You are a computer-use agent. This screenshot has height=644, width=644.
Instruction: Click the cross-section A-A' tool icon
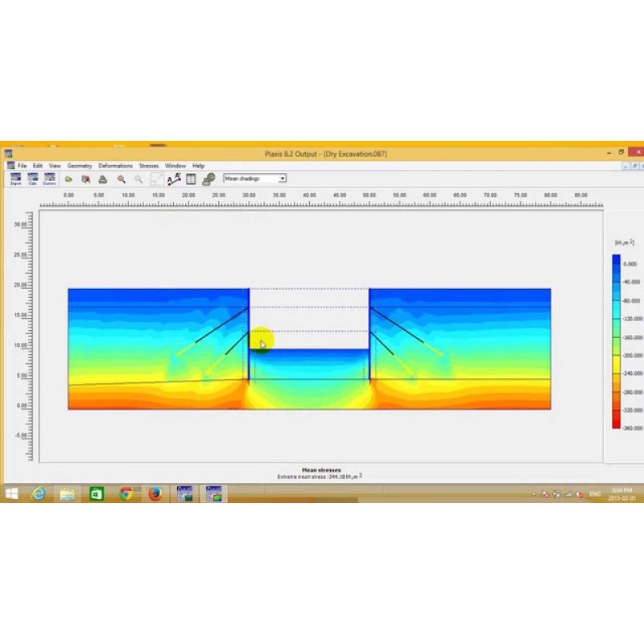[x=174, y=179]
